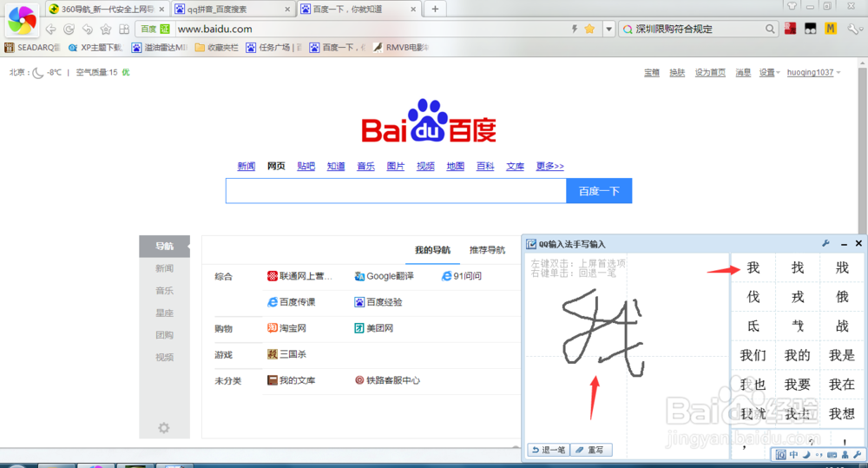Open the 地图 link
Image resolution: width=868 pixels, height=468 pixels.
(x=455, y=166)
